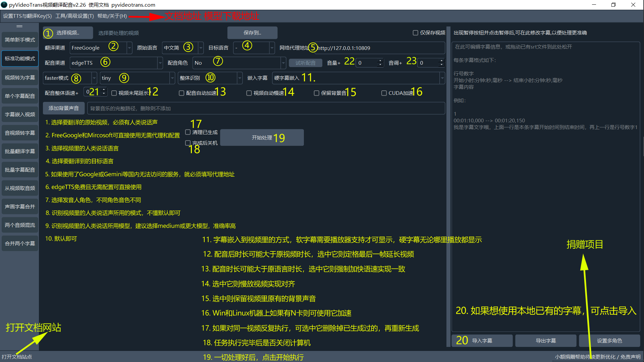Enable 视频自动慢速 checkbox

[x=249, y=93]
